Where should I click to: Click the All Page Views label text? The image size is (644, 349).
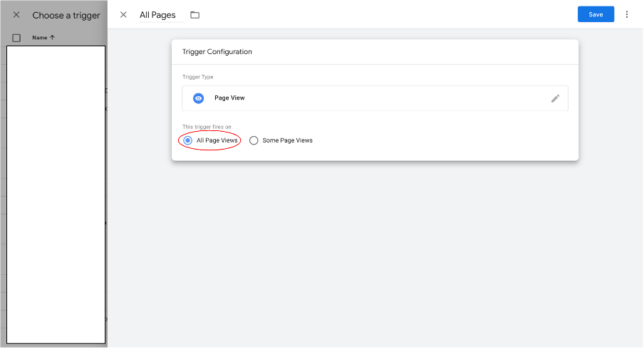217,140
